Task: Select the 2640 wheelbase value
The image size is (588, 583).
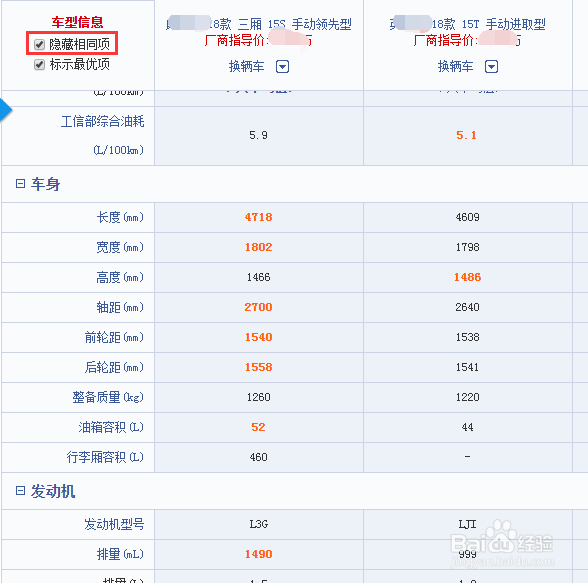Action: pyautogui.click(x=467, y=307)
